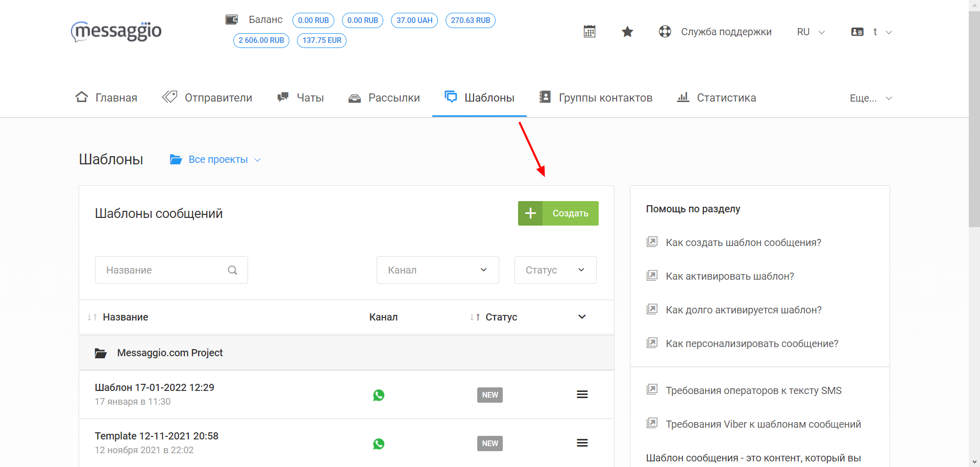Click link icon beside Как долго активируется шаблон

point(652,309)
